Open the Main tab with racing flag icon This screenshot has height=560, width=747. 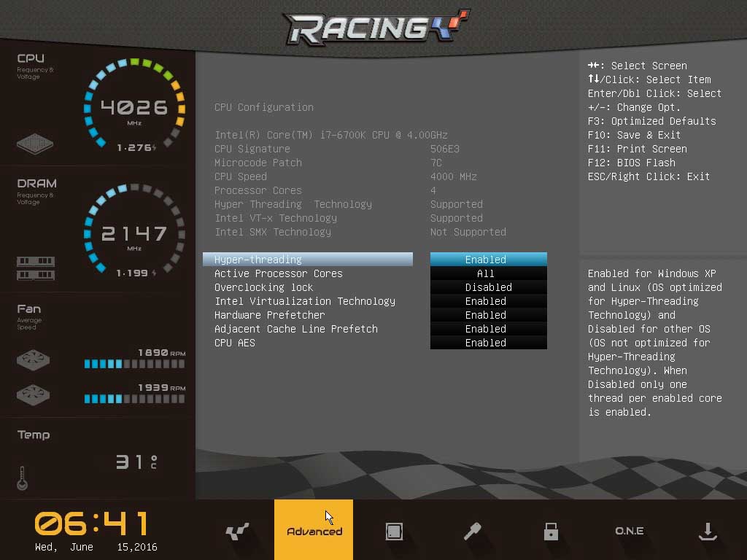tap(237, 531)
